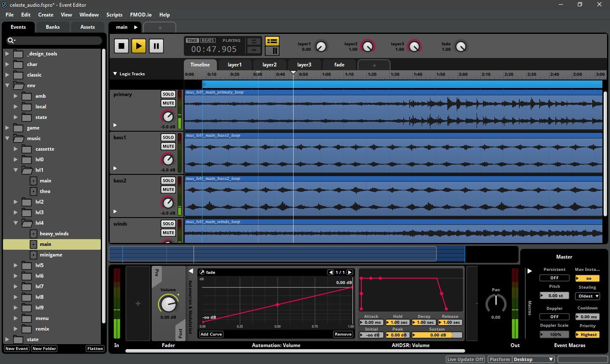
Task: Expand the lvl5 music folder
Action: [16, 265]
